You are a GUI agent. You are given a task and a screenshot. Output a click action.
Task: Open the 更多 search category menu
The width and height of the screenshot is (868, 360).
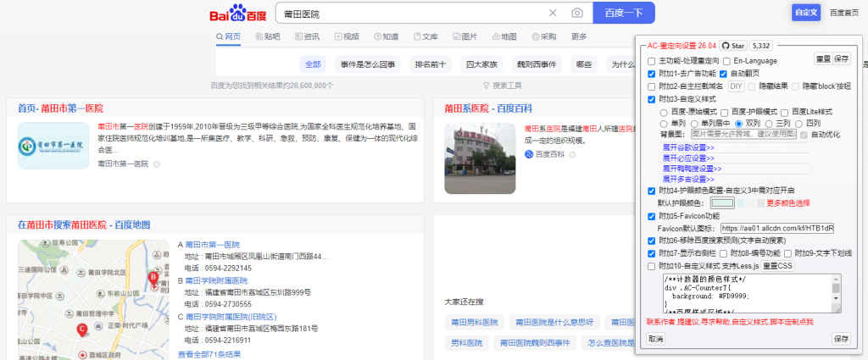pos(579,36)
